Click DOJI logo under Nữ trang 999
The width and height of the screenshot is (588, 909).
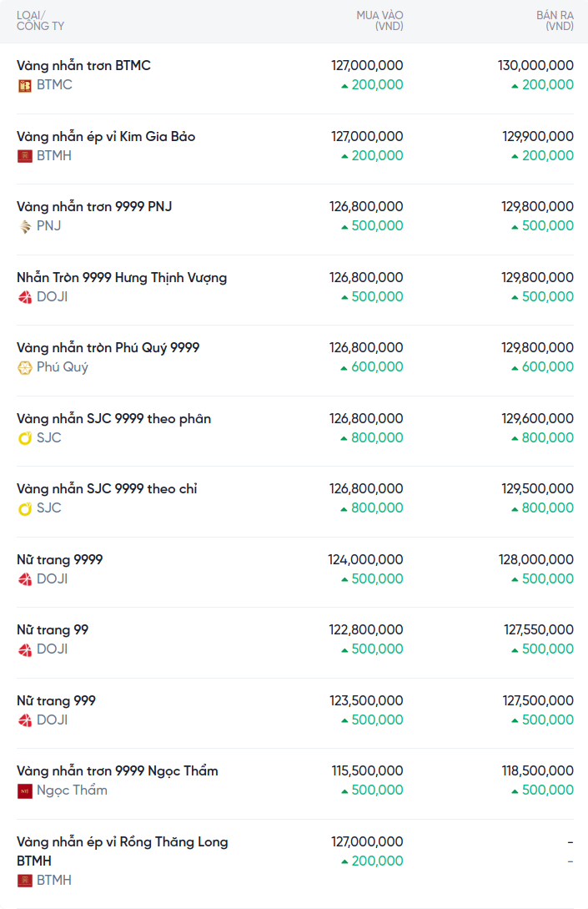coord(25,720)
